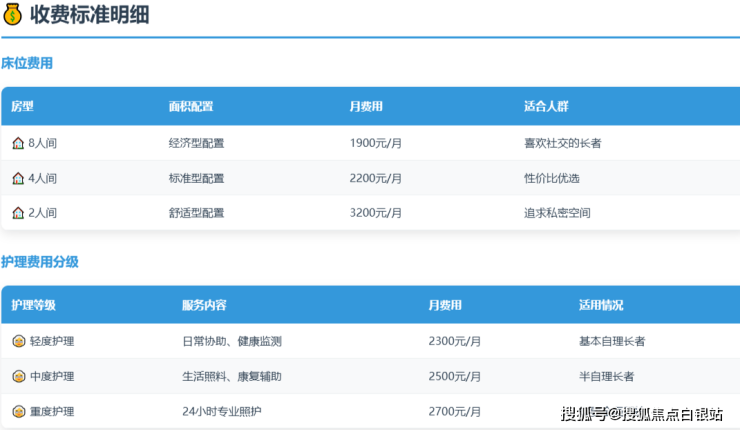Click the 护理等级 column header
Image resolution: width=740 pixels, height=430 pixels.
(x=33, y=305)
